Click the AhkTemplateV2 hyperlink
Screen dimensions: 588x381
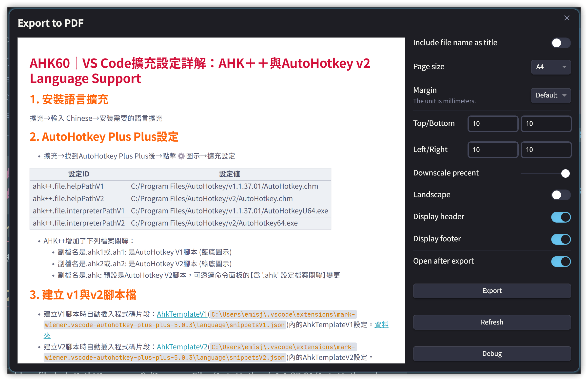pos(182,347)
